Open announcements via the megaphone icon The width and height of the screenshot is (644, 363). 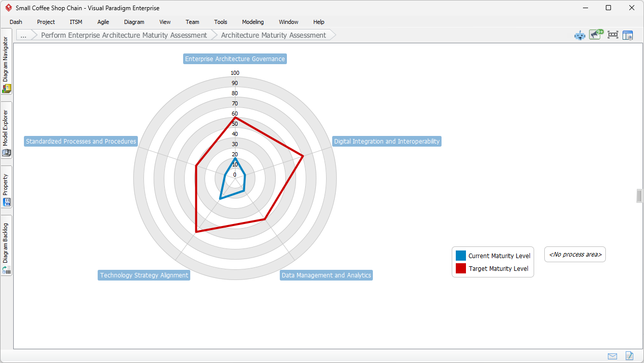coord(595,35)
